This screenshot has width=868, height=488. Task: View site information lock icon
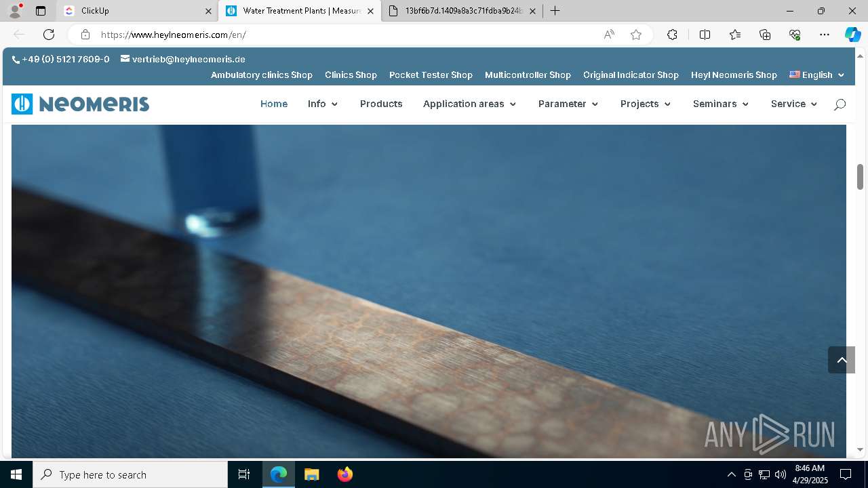click(x=85, y=35)
